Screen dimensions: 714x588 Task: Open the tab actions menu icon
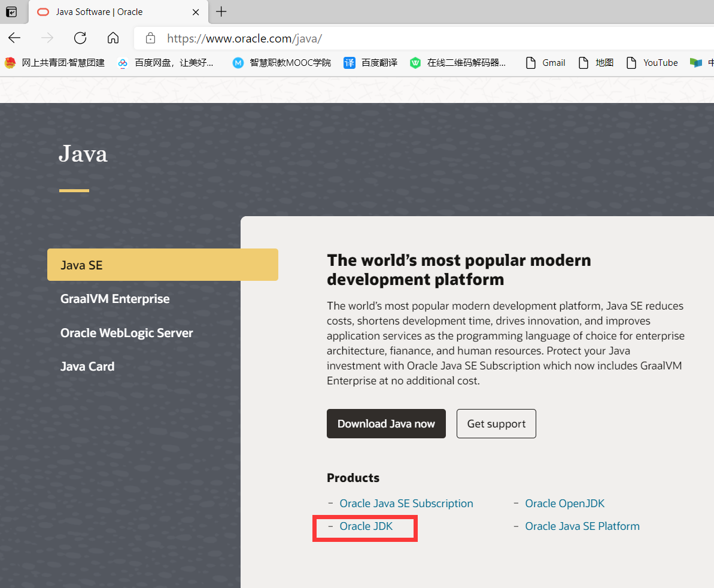pos(11,12)
